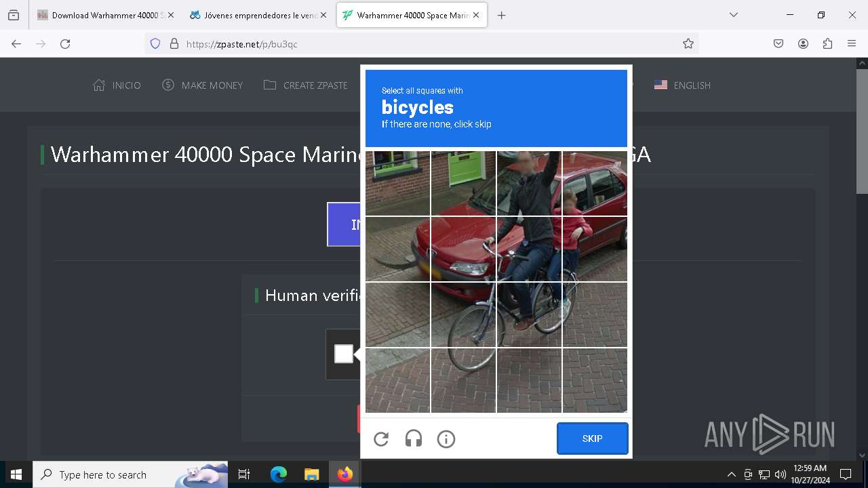The width and height of the screenshot is (868, 488).
Task: Open File Explorer from taskbar
Action: 311,474
